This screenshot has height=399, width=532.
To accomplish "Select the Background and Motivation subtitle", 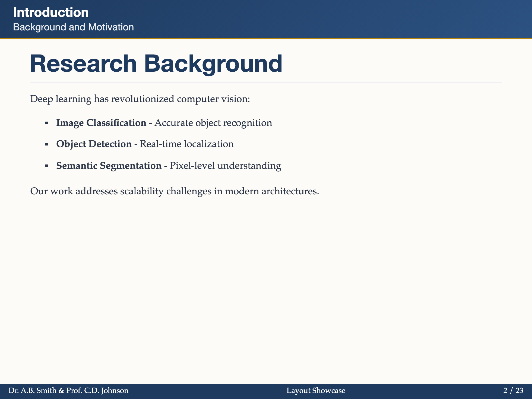I will [x=74, y=27].
